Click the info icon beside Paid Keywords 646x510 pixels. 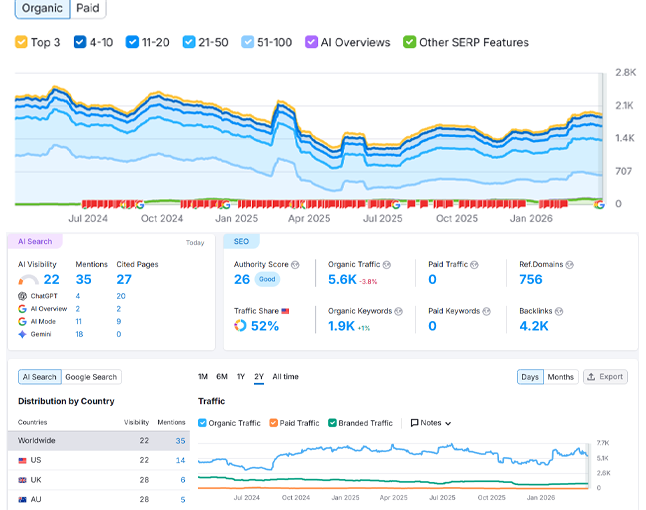tap(483, 311)
